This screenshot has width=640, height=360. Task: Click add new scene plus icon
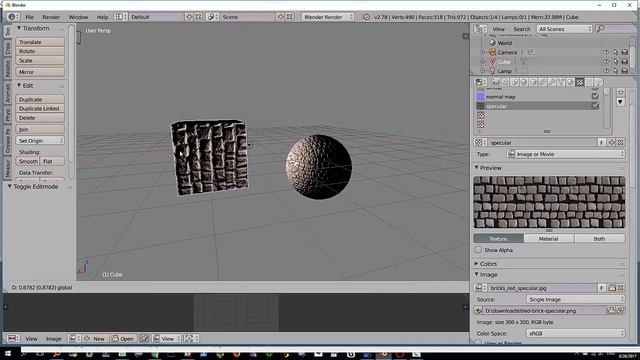(281, 17)
